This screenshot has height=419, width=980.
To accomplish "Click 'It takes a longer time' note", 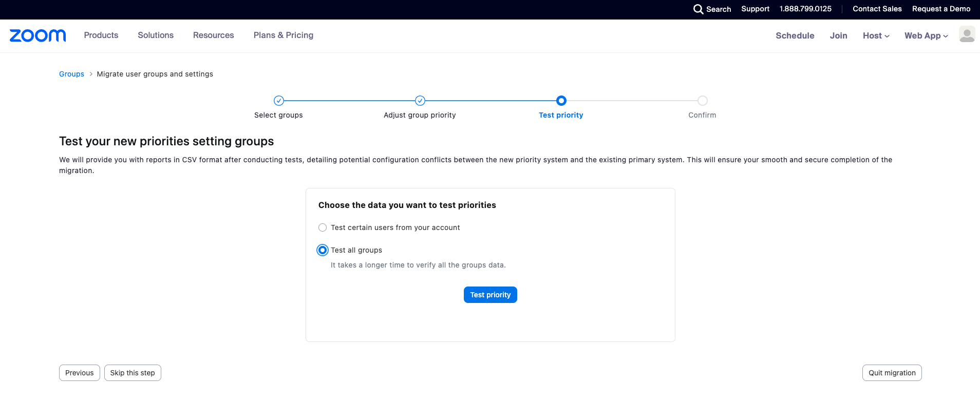I will (x=418, y=265).
